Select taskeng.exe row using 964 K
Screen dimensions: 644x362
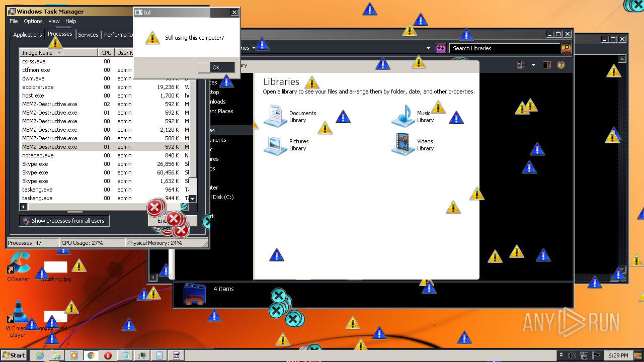click(104, 190)
